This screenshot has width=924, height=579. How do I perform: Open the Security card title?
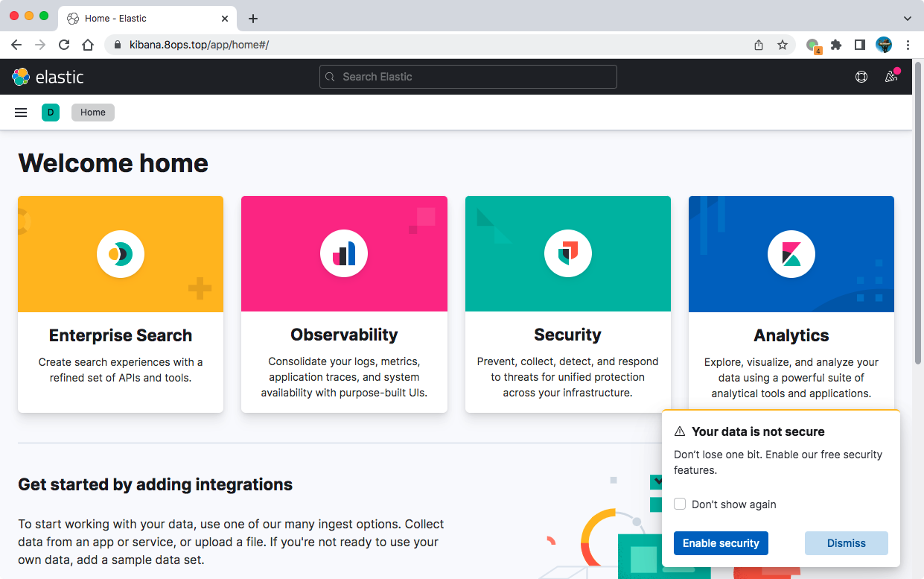(x=567, y=335)
